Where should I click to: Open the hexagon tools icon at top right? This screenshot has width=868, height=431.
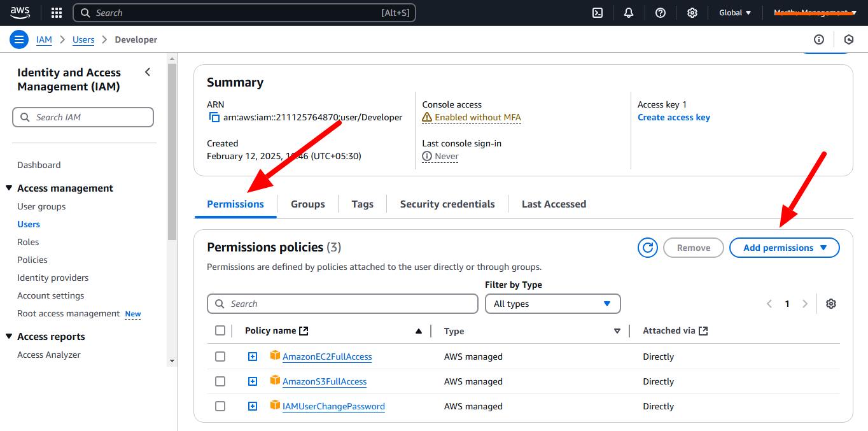point(849,39)
